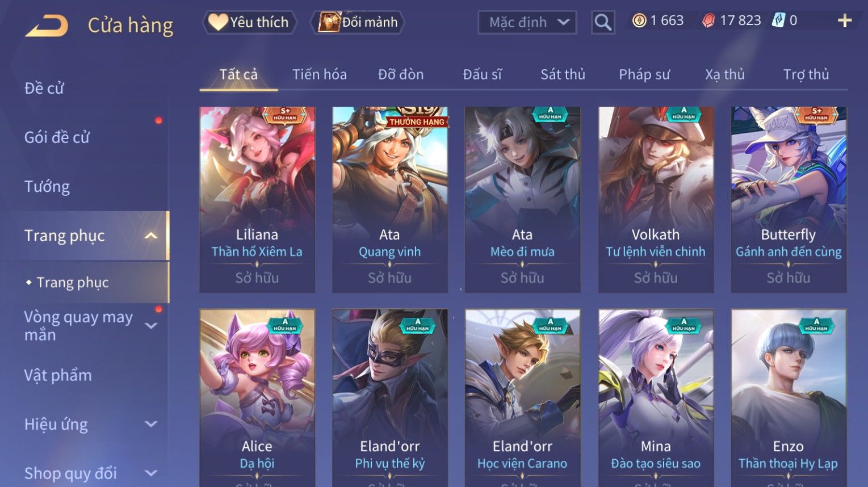Open Tướng in the sidebar
Viewport: 868px width, 487px height.
[47, 186]
